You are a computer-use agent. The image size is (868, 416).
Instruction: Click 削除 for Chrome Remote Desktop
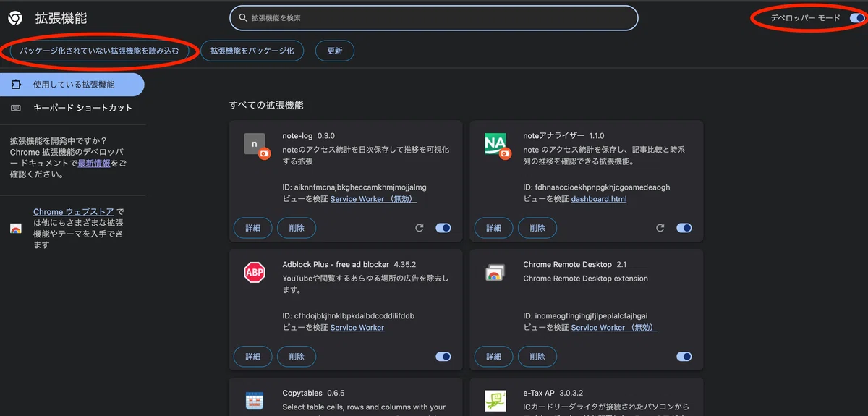537,357
